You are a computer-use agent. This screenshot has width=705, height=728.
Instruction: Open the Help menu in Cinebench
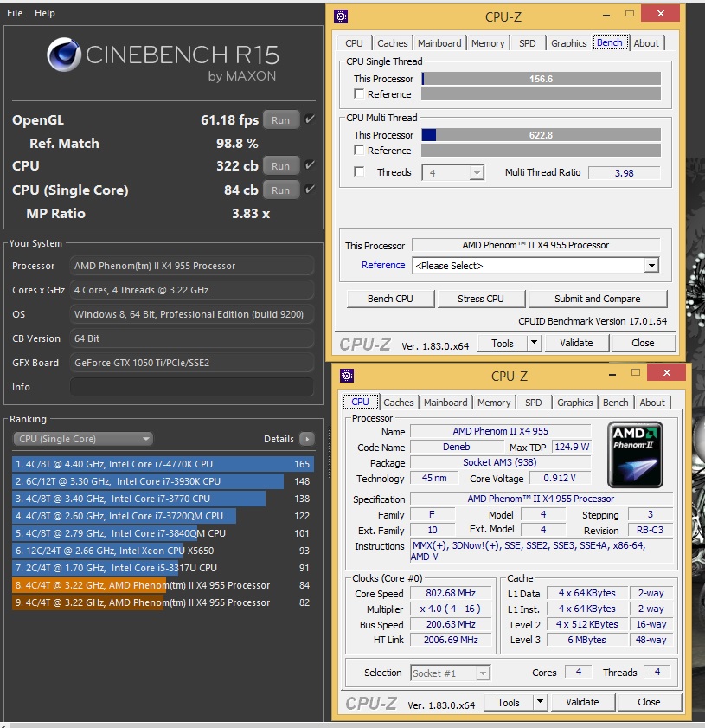pyautogui.click(x=44, y=13)
